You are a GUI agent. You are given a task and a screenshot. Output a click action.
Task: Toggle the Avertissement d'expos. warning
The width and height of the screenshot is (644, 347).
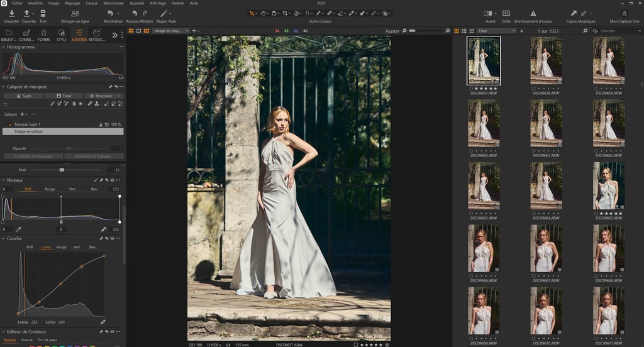tap(533, 13)
